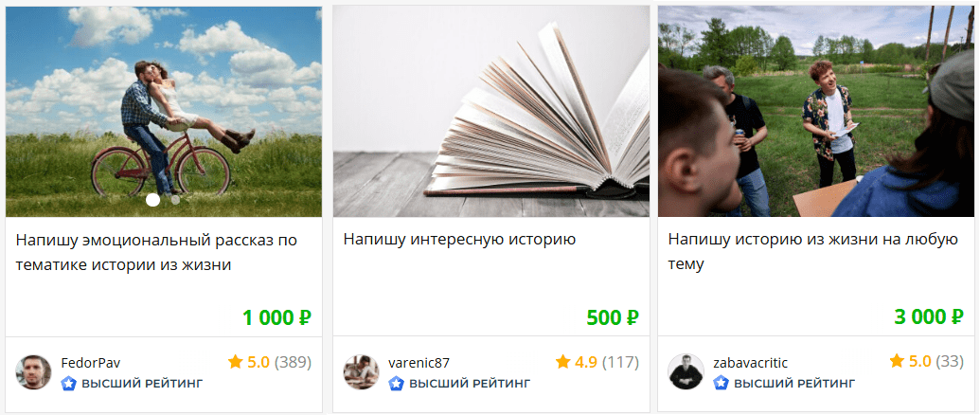980x415 pixels.
Task: Click top rating badge icon under FedorPav
Action: 69,383
